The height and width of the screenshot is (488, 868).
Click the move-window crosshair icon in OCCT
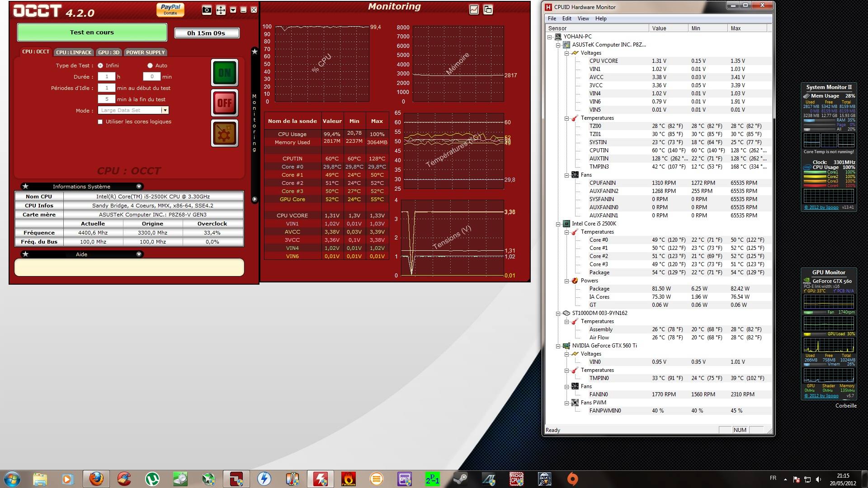[221, 10]
